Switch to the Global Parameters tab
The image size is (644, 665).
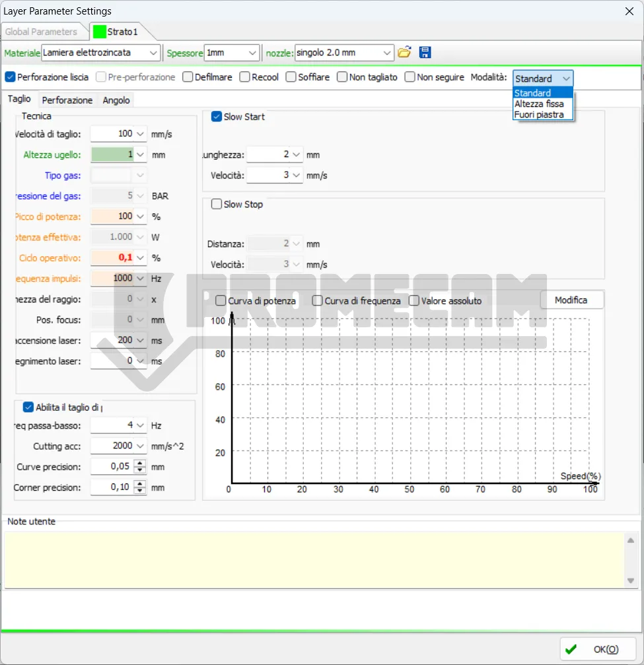click(41, 32)
